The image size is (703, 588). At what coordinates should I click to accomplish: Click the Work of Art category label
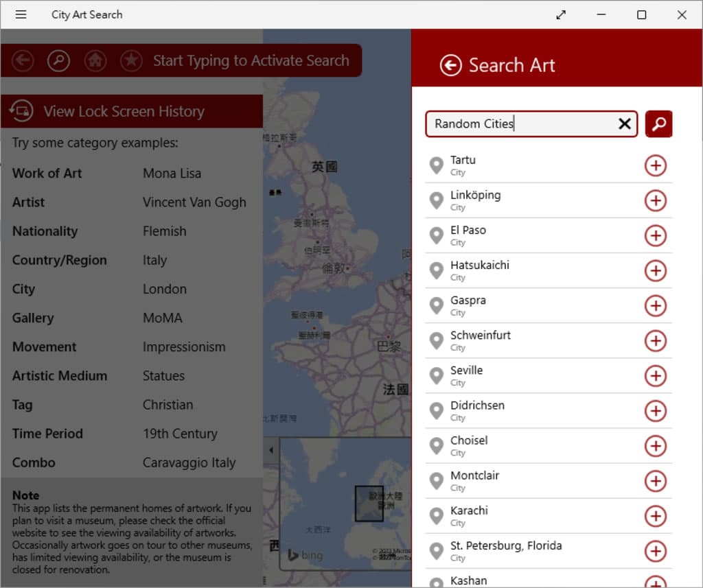click(47, 174)
